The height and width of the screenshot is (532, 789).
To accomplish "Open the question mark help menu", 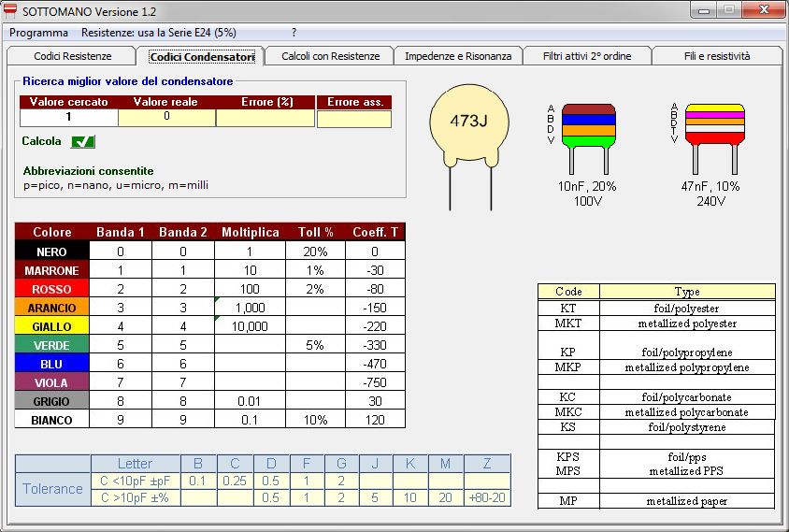I will (x=294, y=32).
